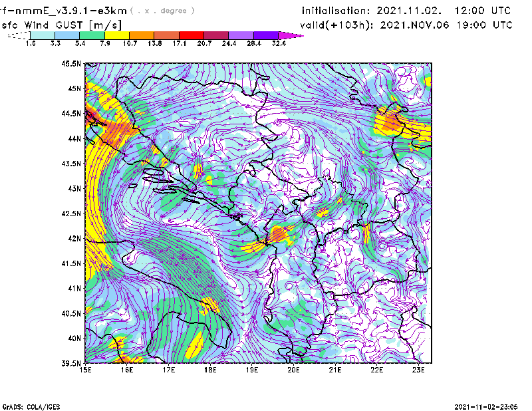Click the 41N latitude label
Screen dimensions: 532x411
click(x=74, y=289)
